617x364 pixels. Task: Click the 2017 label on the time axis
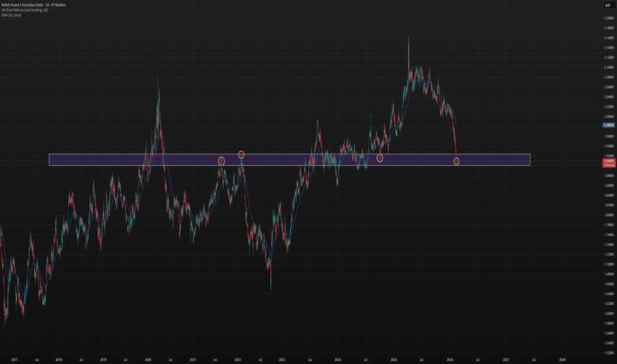click(x=15, y=359)
